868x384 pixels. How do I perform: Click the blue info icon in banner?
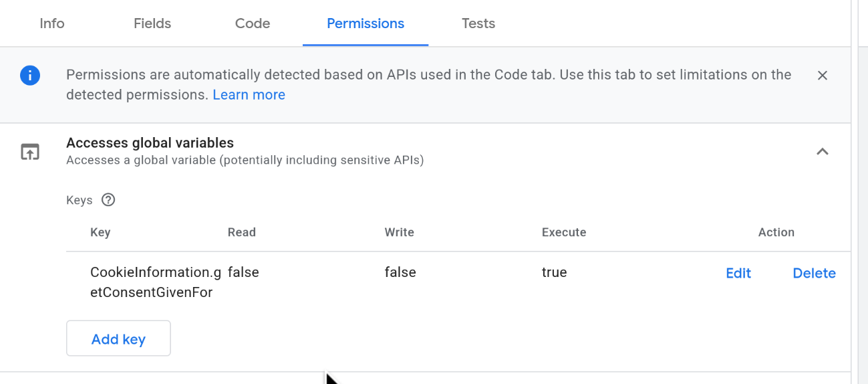pyautogui.click(x=30, y=76)
